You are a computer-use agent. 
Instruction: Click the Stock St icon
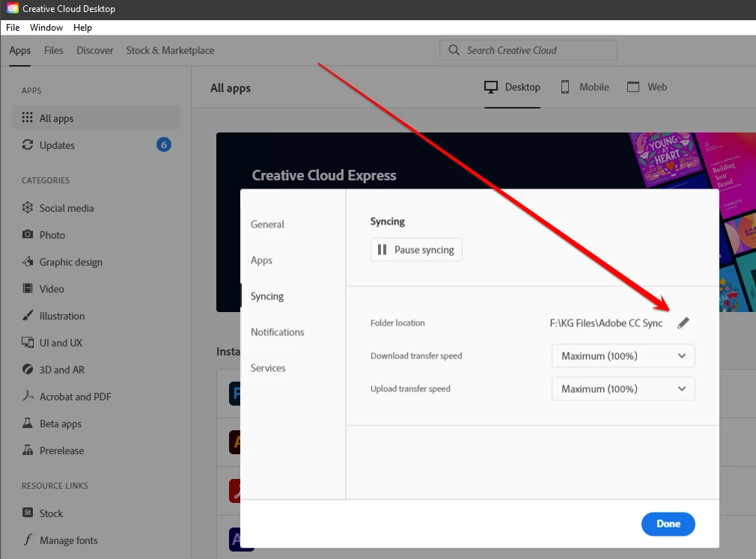click(x=28, y=513)
